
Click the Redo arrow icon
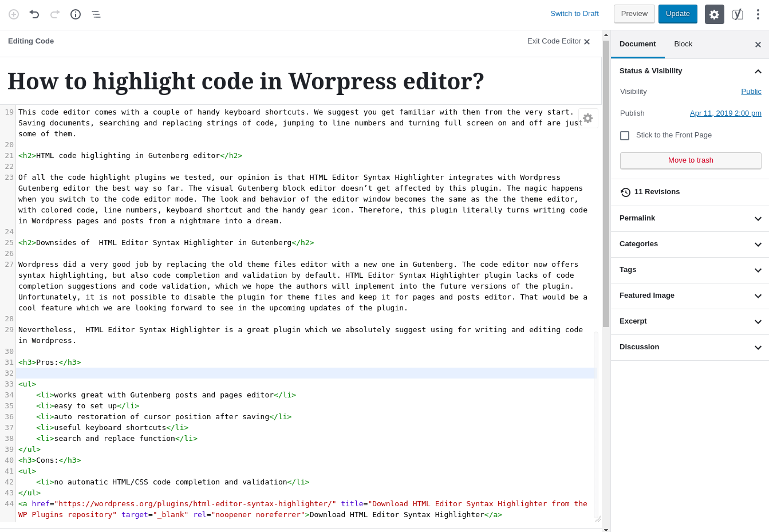(x=54, y=14)
